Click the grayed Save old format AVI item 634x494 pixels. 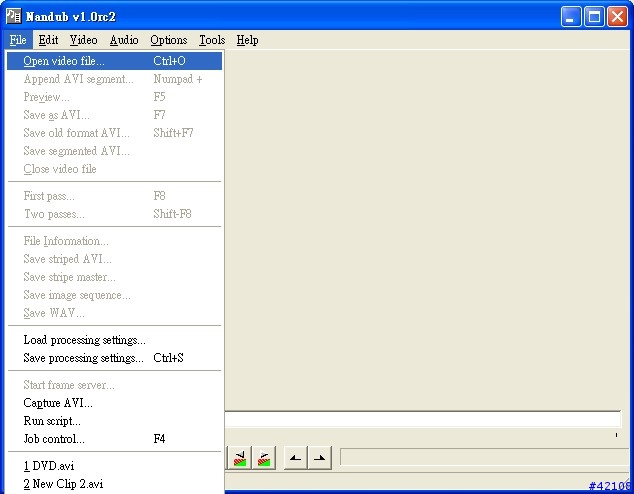tap(114, 133)
